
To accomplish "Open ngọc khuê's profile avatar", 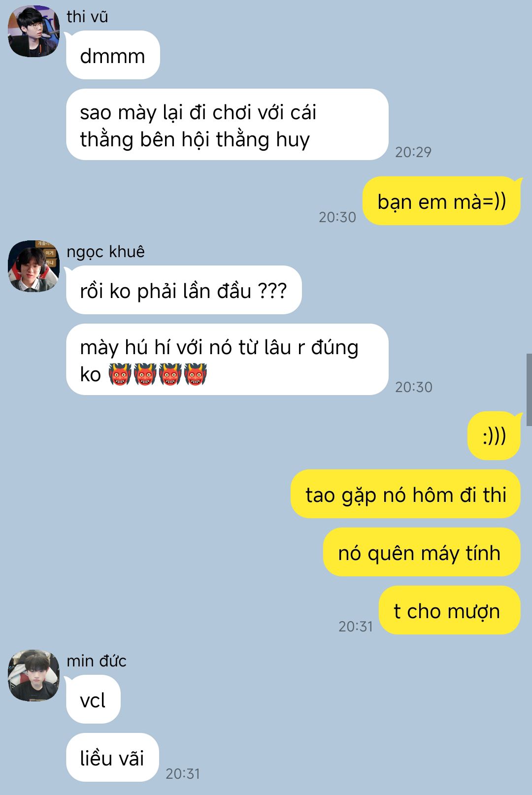I will 33,266.
